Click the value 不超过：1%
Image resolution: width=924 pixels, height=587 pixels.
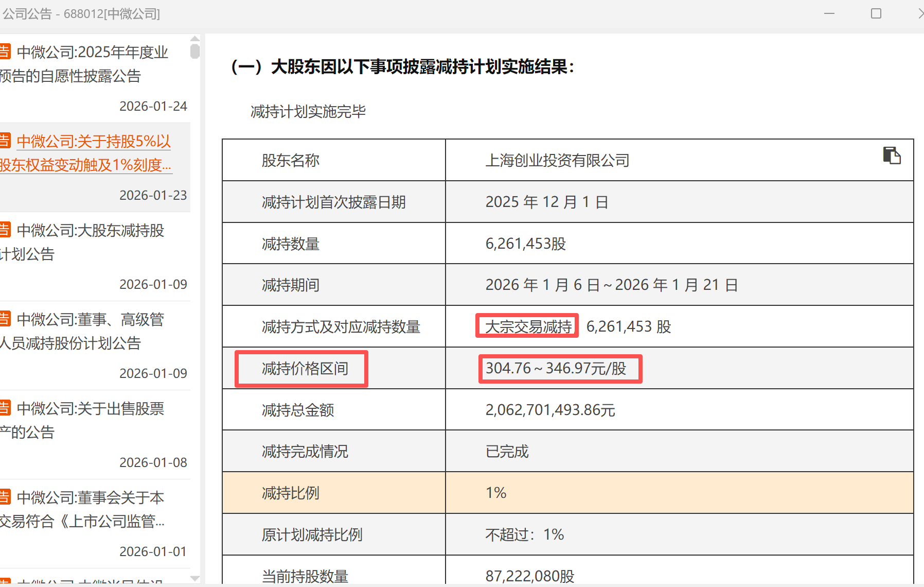tap(525, 534)
